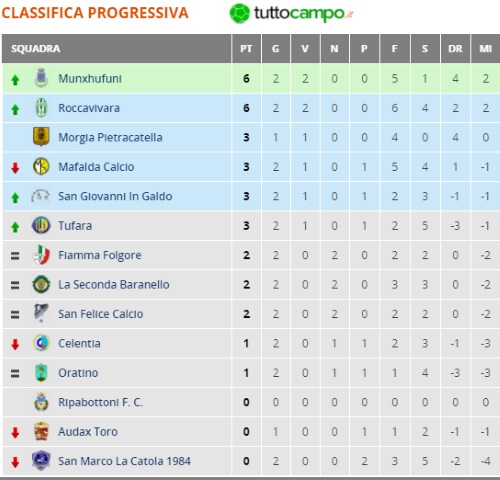
Task: Click the Mafalda Calcio club badge
Action: point(41,166)
